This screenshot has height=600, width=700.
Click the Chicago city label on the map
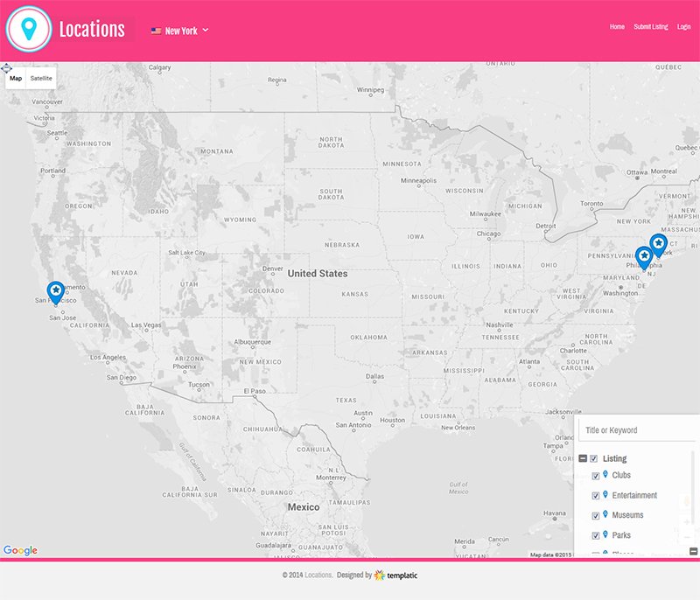pyautogui.click(x=488, y=234)
